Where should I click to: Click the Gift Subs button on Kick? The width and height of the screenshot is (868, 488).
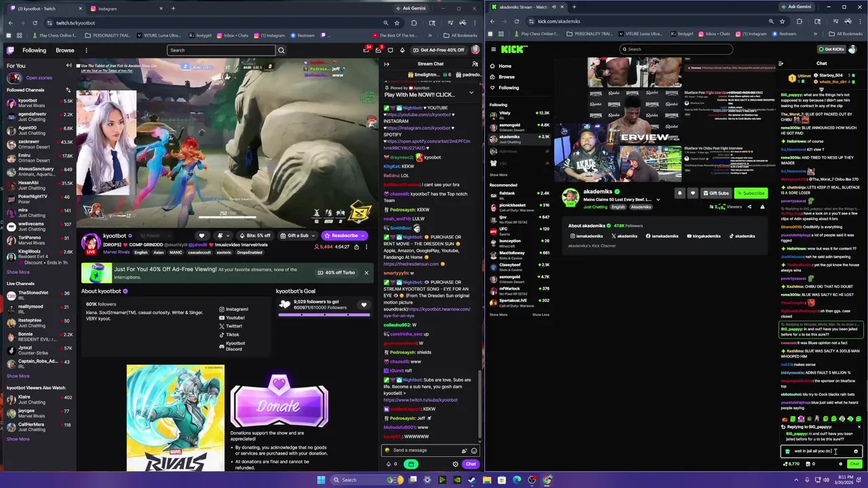coord(716,193)
